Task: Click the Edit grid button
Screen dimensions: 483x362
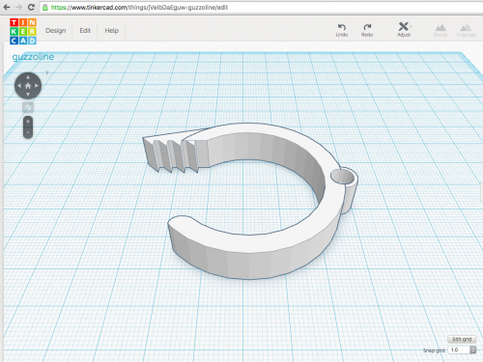Action: pyautogui.click(x=462, y=339)
